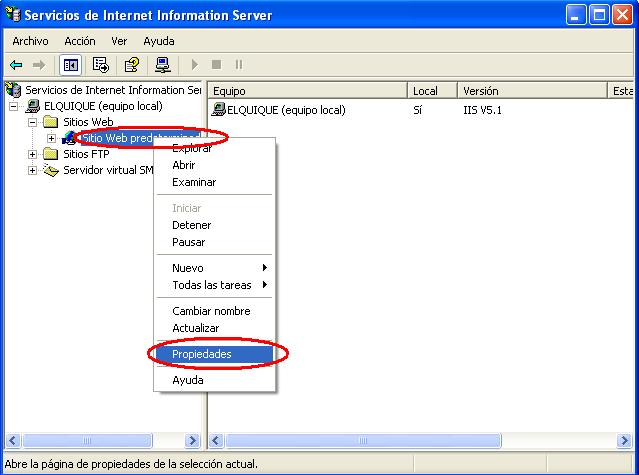Click the ELQUIQUE computer icon in the right pane

coord(218,109)
